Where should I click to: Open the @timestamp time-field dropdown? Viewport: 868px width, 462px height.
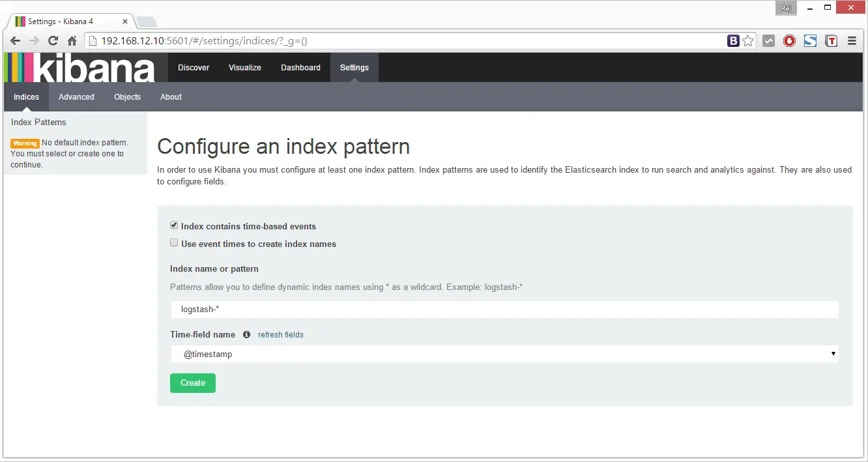pyautogui.click(x=504, y=354)
